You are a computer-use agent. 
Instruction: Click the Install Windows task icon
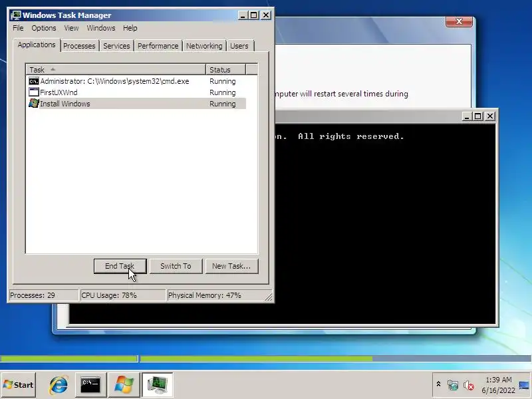(x=34, y=103)
